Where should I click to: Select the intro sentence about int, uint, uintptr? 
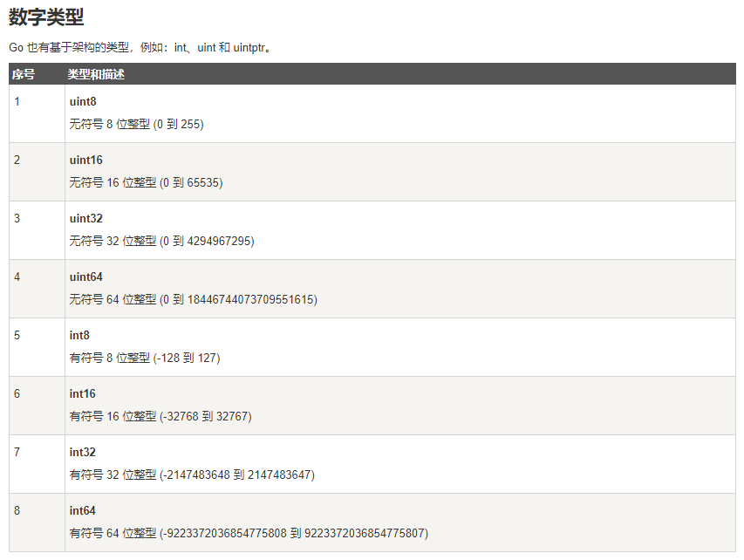point(140,47)
